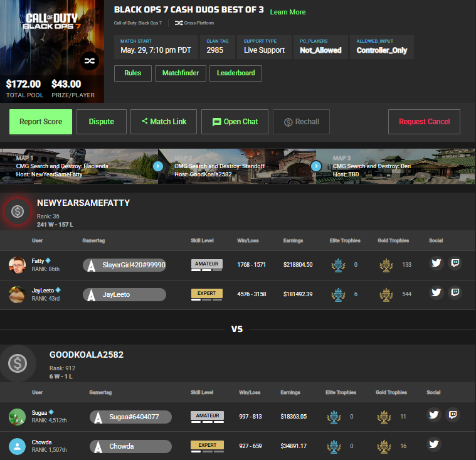The height and width of the screenshot is (460, 476).
Task: Click the Rechall button
Action: (301, 122)
